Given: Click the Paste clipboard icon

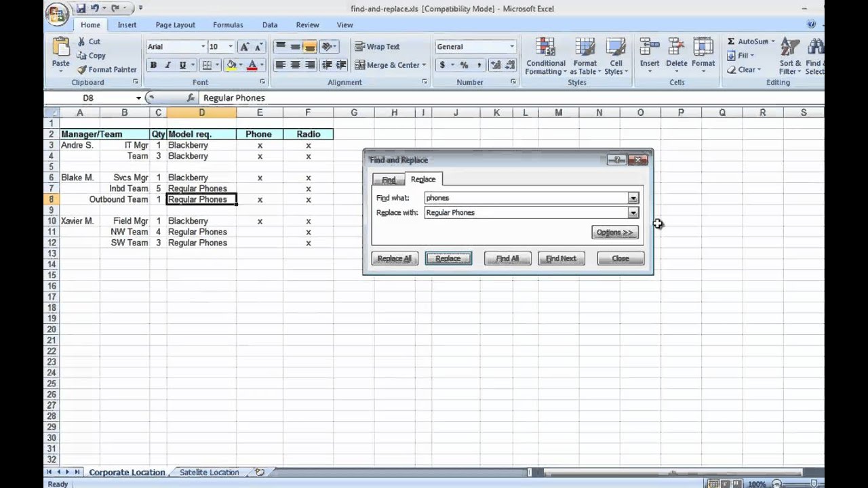Looking at the screenshot, I should (61, 47).
